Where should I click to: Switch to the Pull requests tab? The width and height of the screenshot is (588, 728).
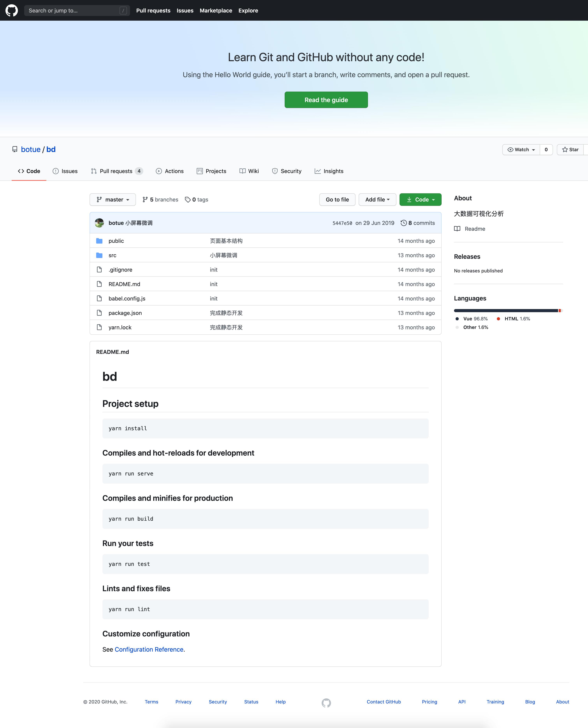(x=116, y=171)
